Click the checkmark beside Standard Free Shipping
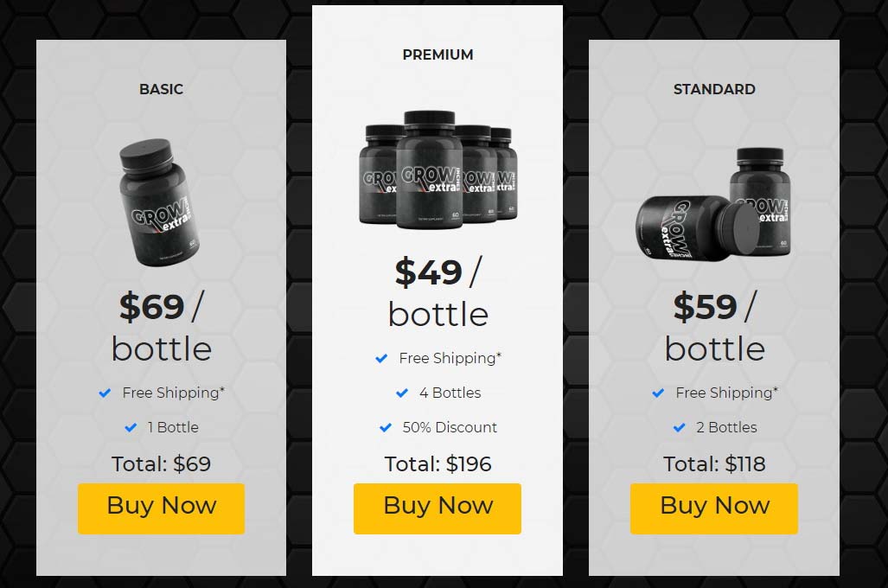Viewport: 888px width, 588px height. [x=658, y=393]
